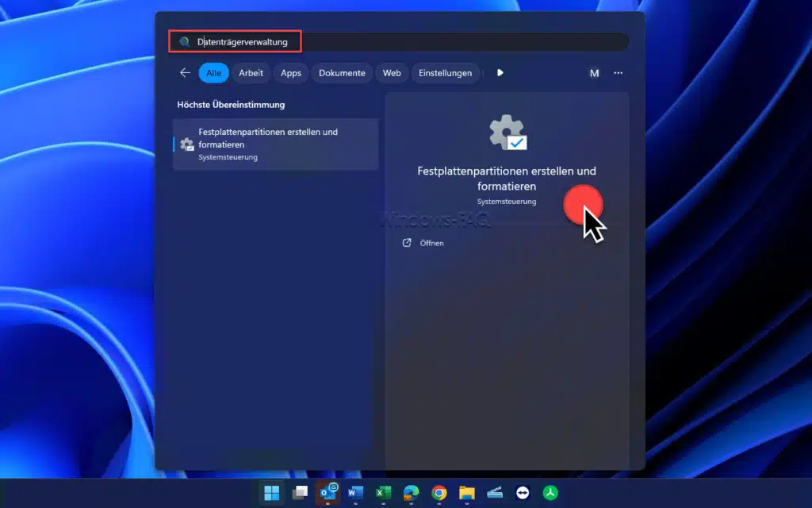Open Outlook from the taskbar
The width and height of the screenshot is (812, 508).
pyautogui.click(x=327, y=492)
